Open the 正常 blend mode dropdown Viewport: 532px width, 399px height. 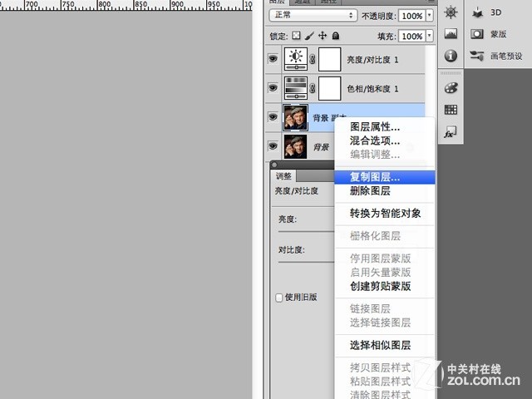(313, 15)
